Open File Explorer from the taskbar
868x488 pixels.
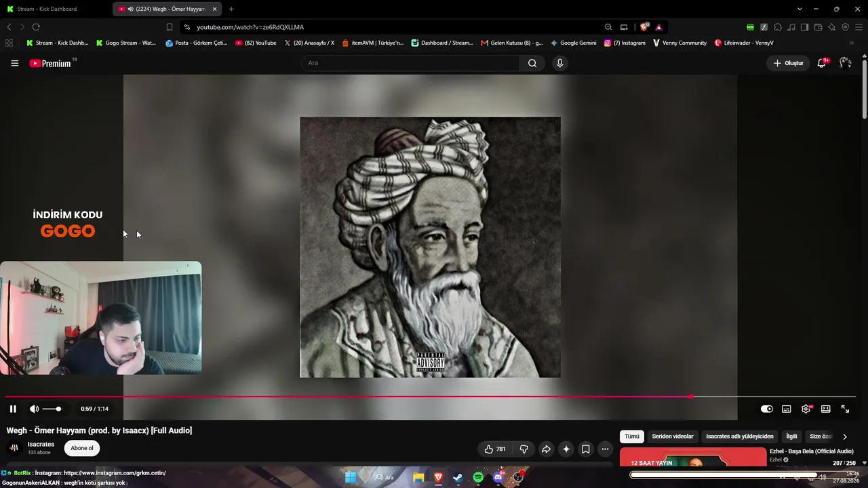tap(418, 477)
